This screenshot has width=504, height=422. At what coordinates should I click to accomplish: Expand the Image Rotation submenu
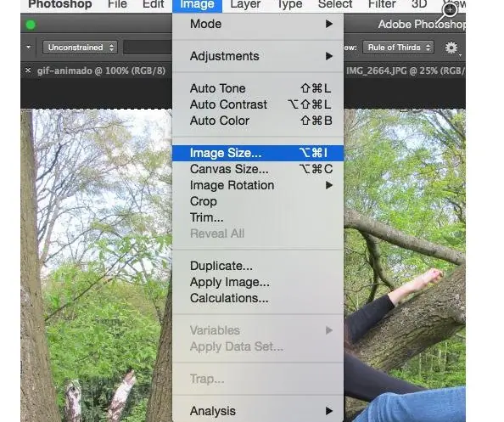click(x=258, y=185)
